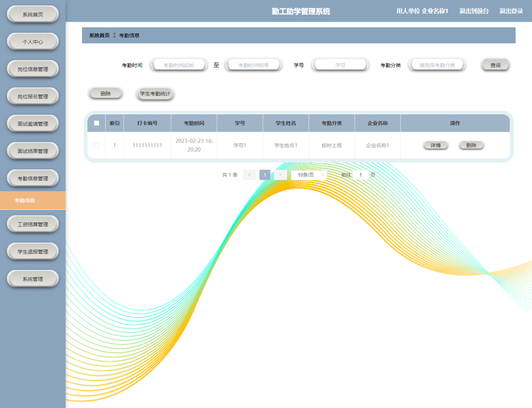Click the 删除 button above the table

(x=106, y=94)
